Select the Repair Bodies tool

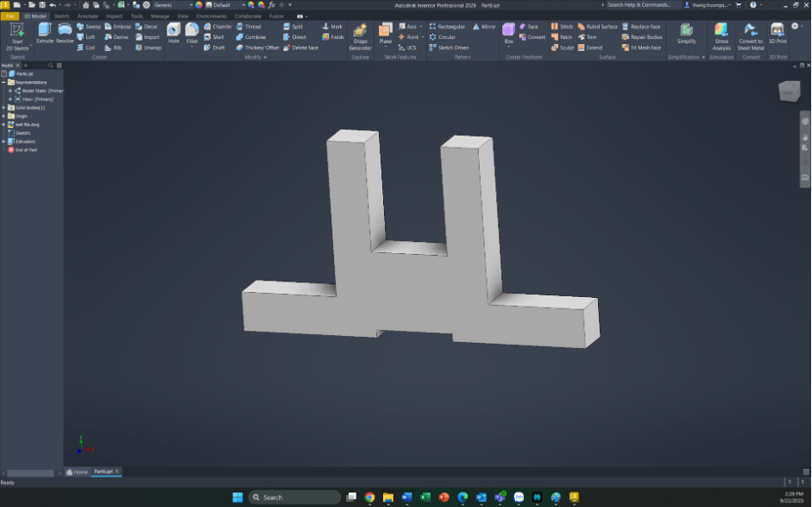coord(642,37)
